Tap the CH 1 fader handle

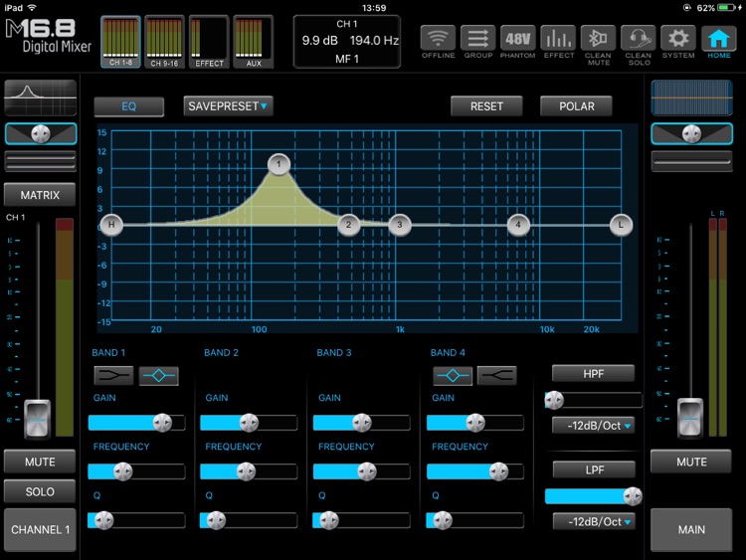37,418
